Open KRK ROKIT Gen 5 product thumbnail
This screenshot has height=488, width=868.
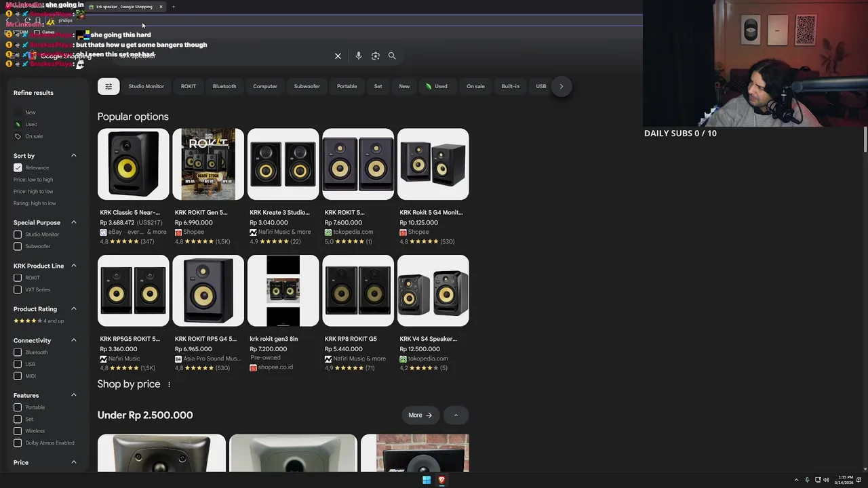coord(208,164)
